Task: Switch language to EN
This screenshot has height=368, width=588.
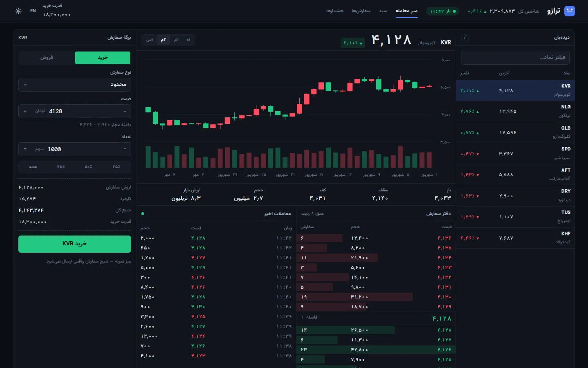Action: tap(33, 11)
